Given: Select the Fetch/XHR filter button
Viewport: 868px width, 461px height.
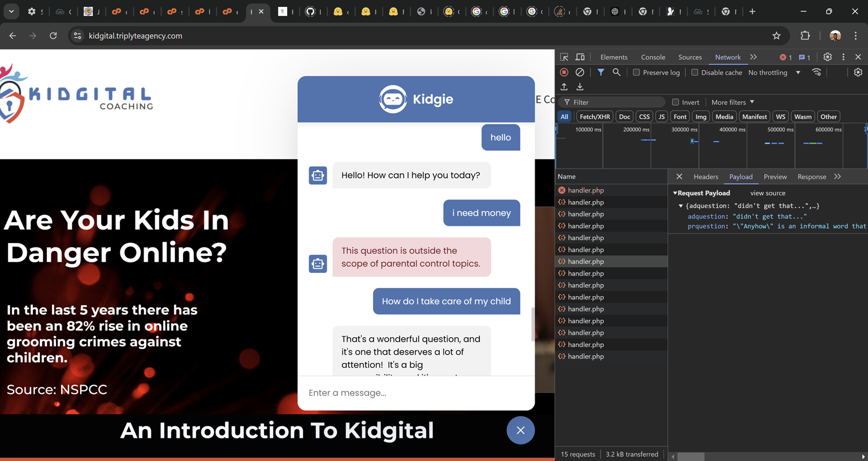Looking at the screenshot, I should pos(594,117).
